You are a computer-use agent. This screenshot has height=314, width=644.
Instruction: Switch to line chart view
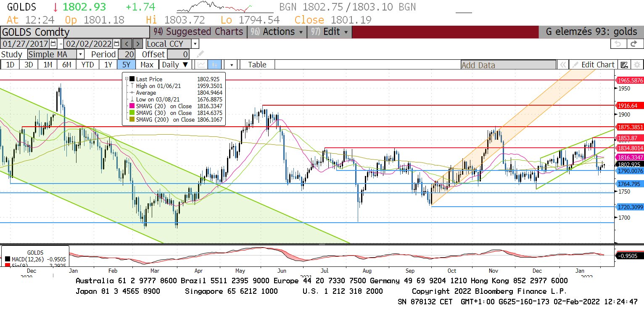coord(201,64)
